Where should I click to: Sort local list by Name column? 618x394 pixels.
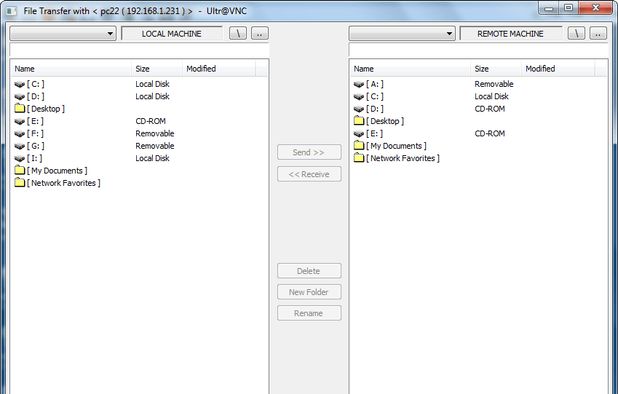click(72, 69)
